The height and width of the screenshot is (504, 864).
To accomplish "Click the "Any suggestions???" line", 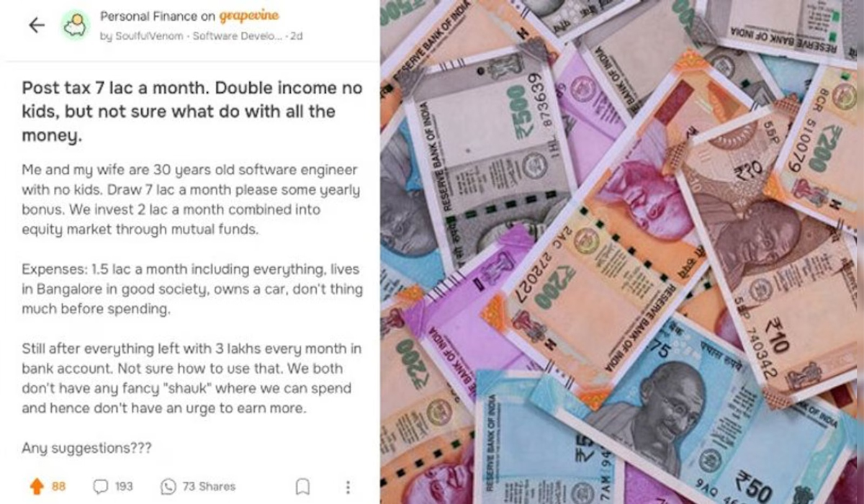I will coord(86,448).
